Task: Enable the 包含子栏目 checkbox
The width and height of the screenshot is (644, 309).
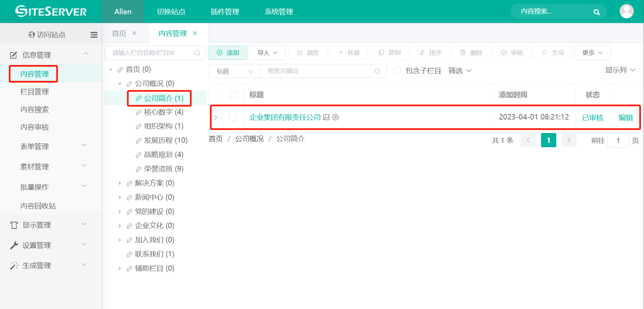Action: click(397, 70)
